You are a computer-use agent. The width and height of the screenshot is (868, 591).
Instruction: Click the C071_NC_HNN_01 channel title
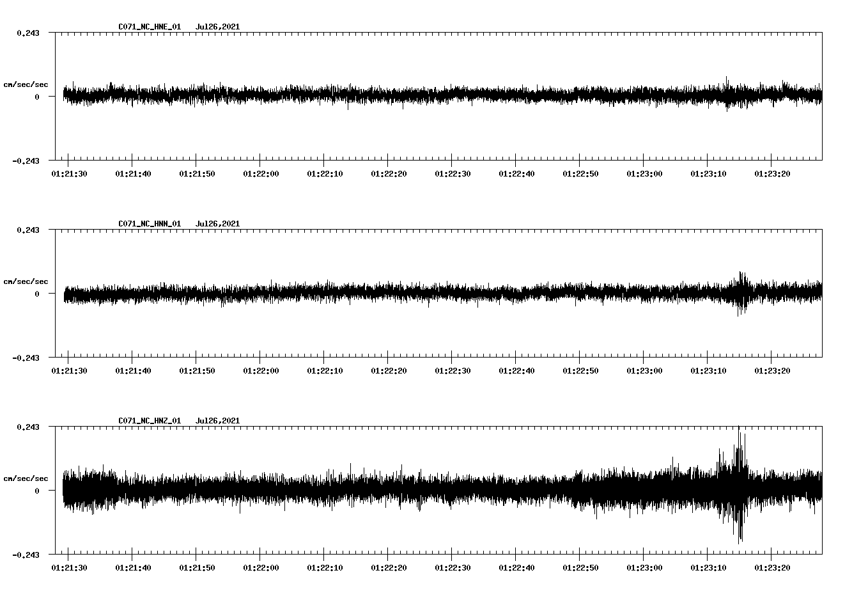[150, 224]
